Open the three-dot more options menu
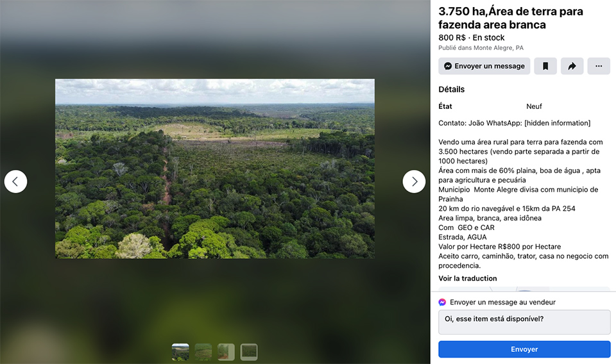 click(599, 66)
